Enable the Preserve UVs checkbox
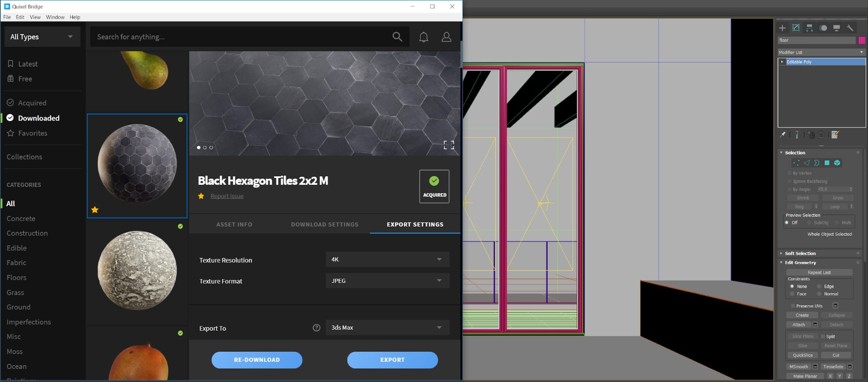The image size is (868, 382). pos(793,306)
